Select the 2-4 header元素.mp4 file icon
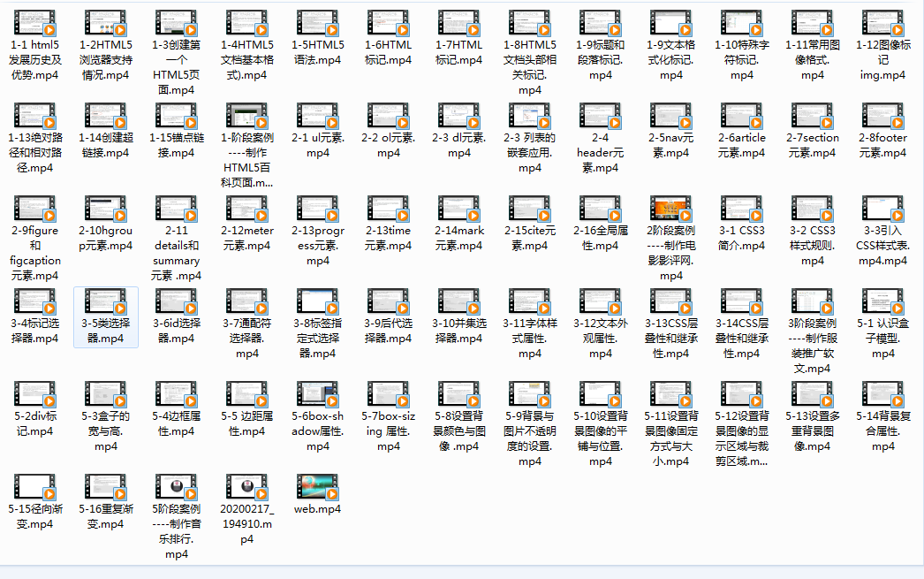 tap(601, 116)
